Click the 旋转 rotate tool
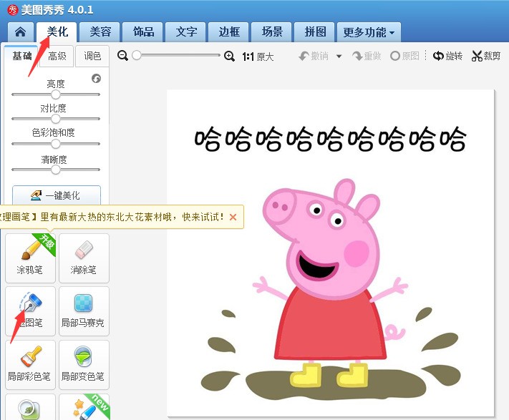The width and height of the screenshot is (509, 420). tap(447, 56)
